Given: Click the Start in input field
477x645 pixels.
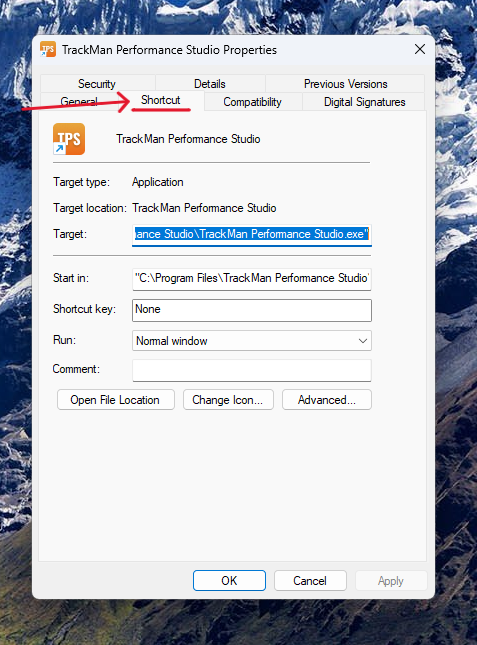Looking at the screenshot, I should tap(252, 278).
